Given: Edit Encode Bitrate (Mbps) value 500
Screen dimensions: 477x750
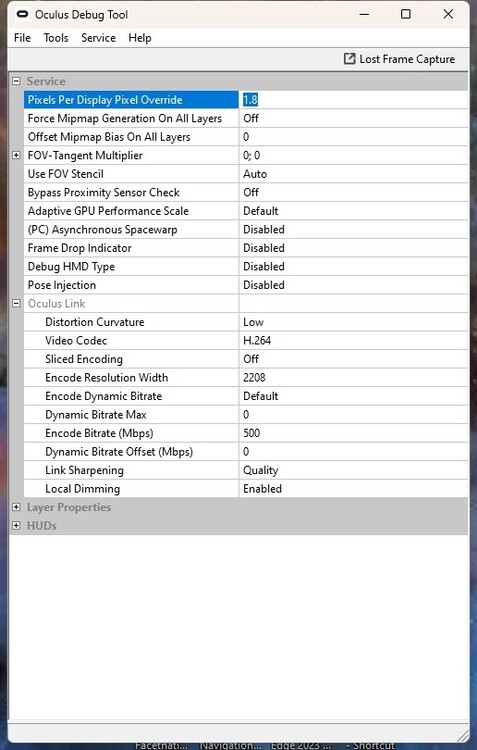Looking at the screenshot, I should (x=353, y=433).
